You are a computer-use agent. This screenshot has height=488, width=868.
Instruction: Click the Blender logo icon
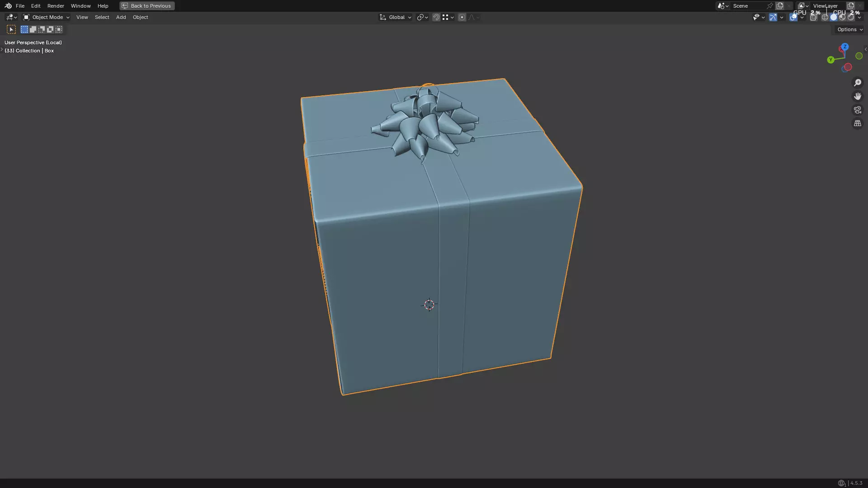click(8, 6)
